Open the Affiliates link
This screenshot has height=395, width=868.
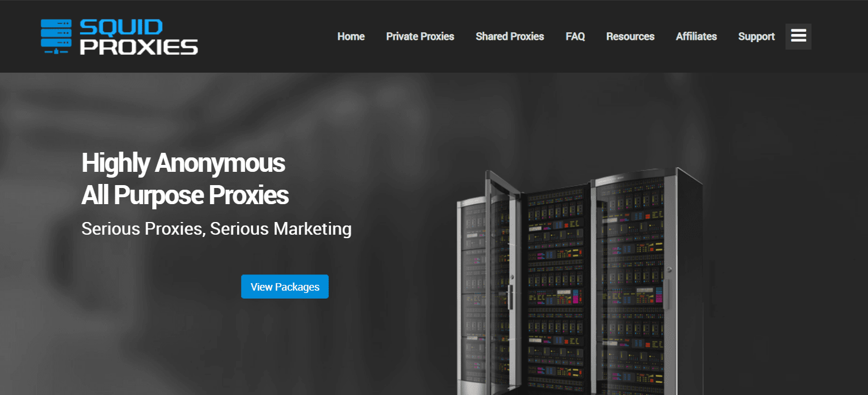point(696,36)
